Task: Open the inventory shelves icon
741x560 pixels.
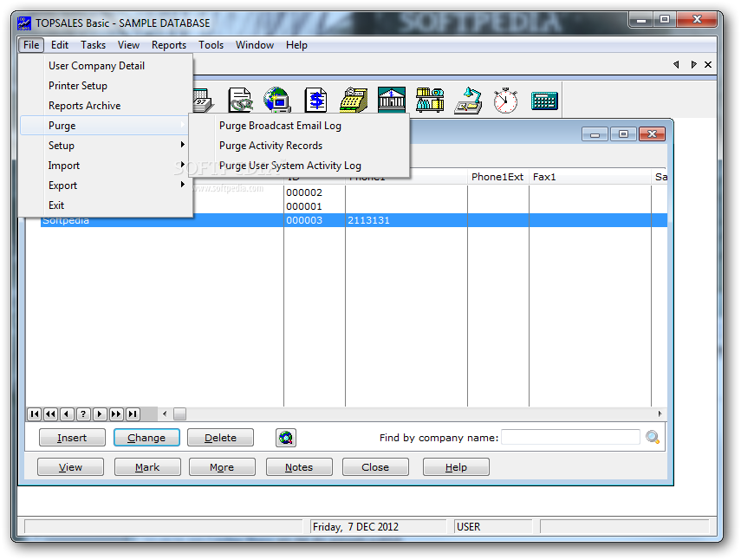Action: click(430, 101)
